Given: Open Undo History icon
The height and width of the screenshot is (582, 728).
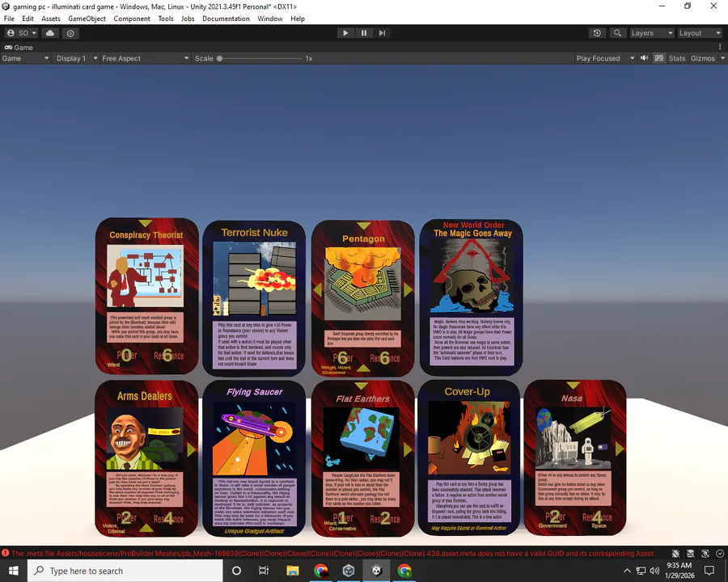Looking at the screenshot, I should tap(597, 33).
